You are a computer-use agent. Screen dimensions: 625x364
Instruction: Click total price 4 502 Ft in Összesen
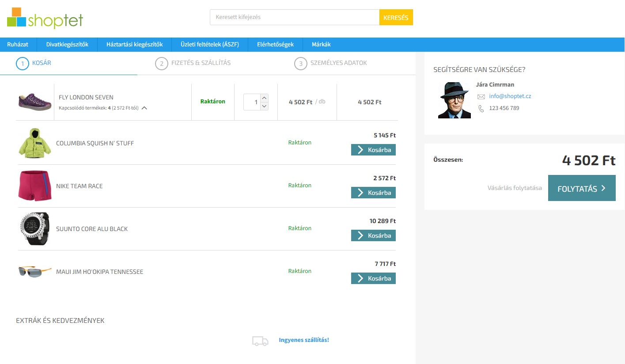pos(589,160)
